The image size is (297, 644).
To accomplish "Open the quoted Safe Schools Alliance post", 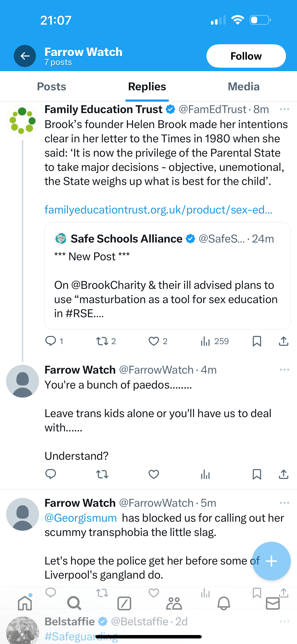I will click(167, 275).
